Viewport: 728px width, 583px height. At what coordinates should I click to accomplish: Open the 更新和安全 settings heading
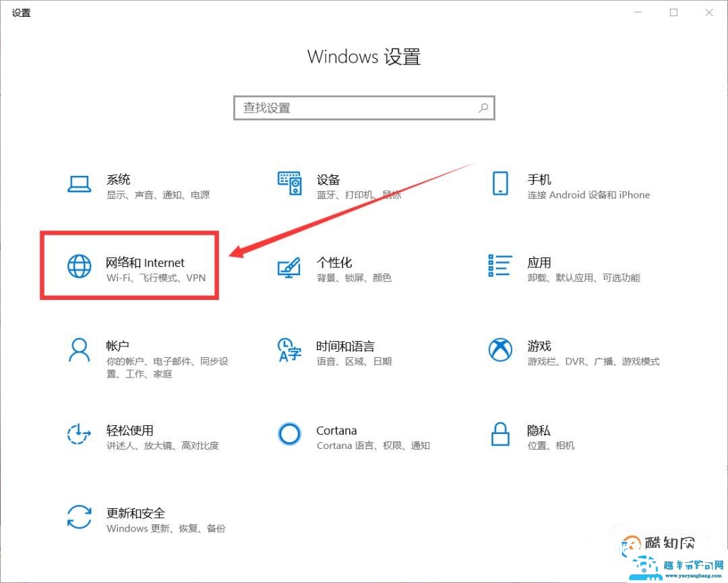pos(135,514)
